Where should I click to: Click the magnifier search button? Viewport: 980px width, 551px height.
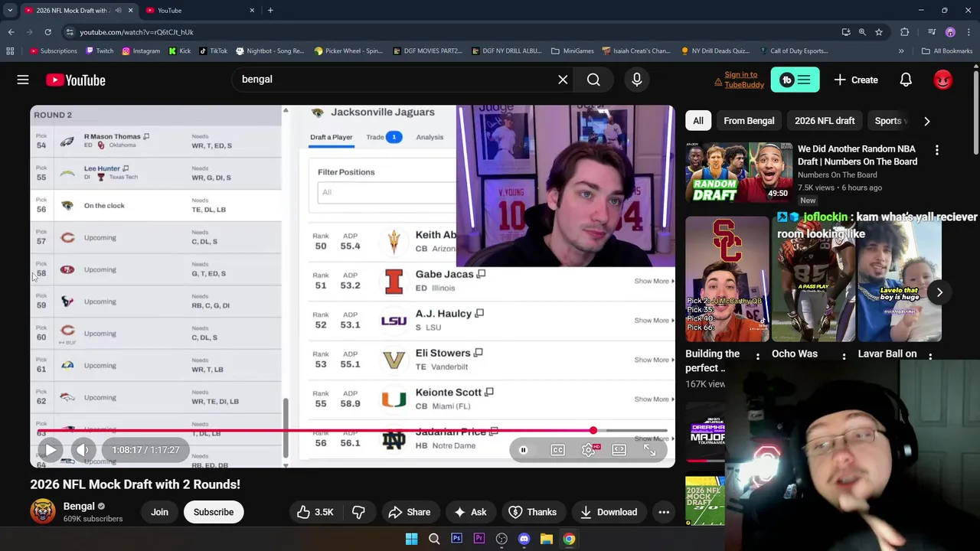click(593, 80)
